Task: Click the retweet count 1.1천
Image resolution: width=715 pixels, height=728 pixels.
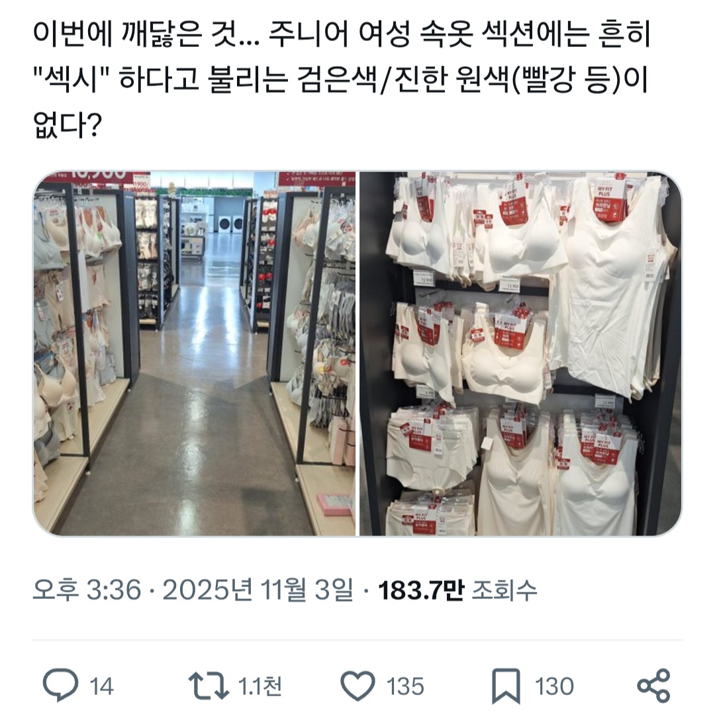Action: pos(260,686)
